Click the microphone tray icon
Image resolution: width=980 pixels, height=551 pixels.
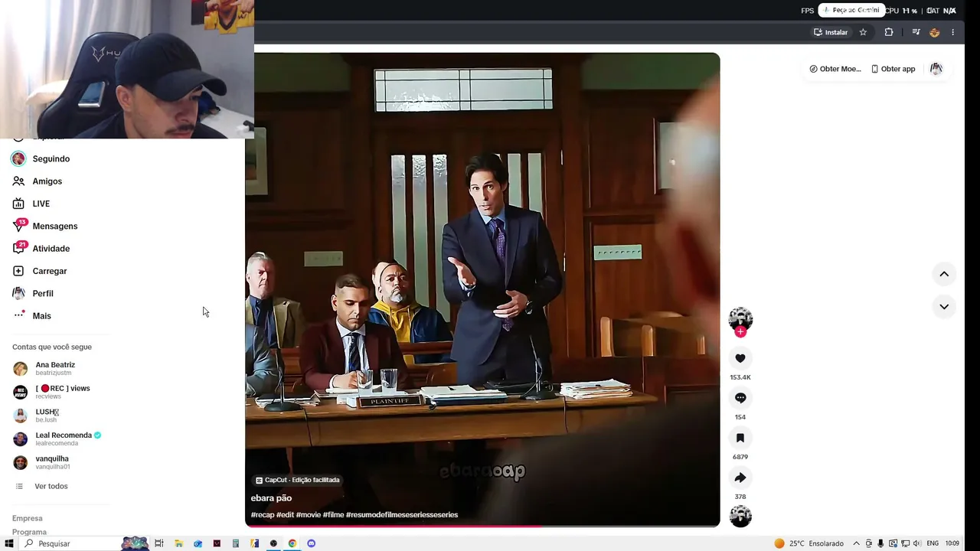880,543
